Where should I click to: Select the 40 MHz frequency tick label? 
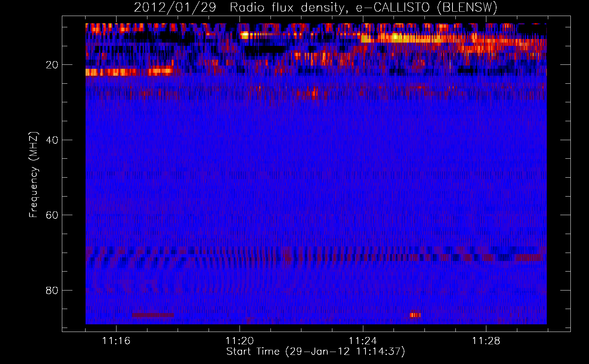52,140
